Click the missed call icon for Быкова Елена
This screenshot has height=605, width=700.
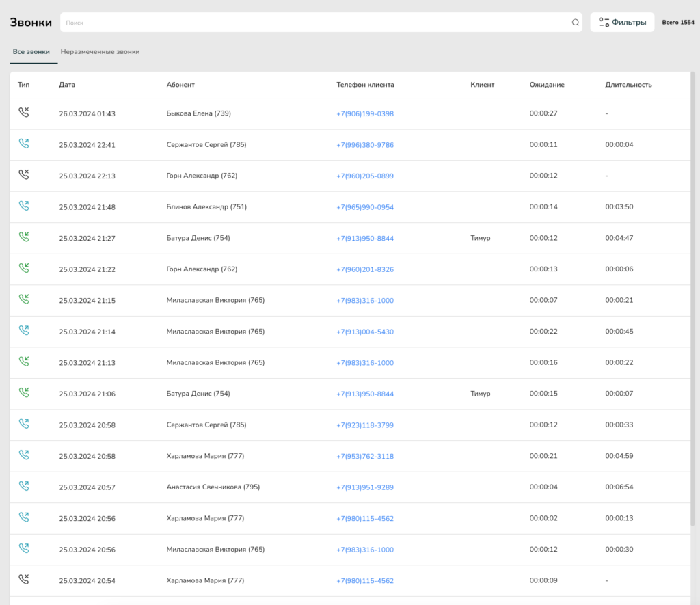pyautogui.click(x=24, y=113)
